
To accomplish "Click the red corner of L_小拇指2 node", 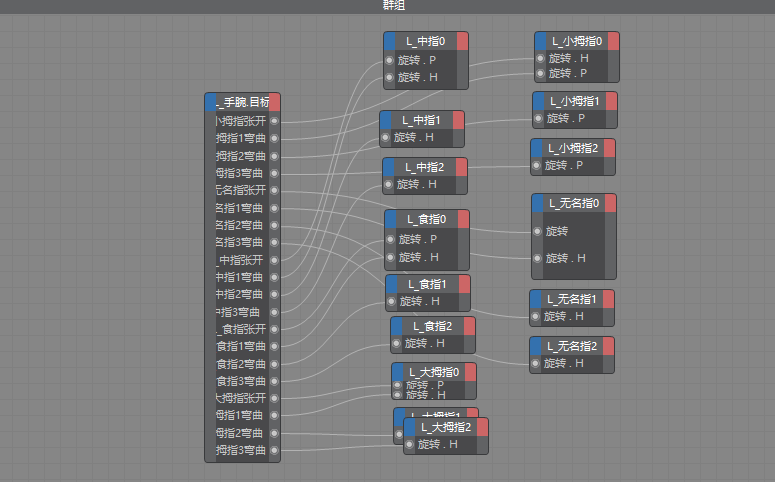I will [609, 148].
